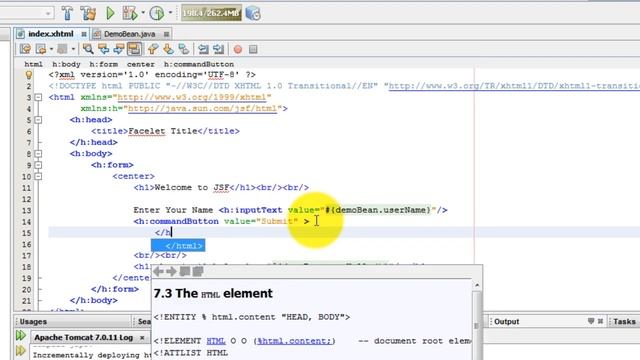
Task: Collapse the h:body fold on line 8
Action: (38, 154)
